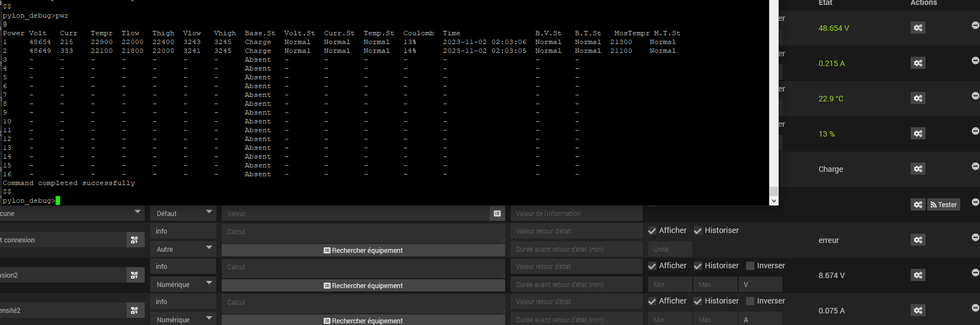Screen dimensions: 980x325
Task: Click the terminal scrollbar down arrow
Action: pyautogui.click(x=774, y=201)
